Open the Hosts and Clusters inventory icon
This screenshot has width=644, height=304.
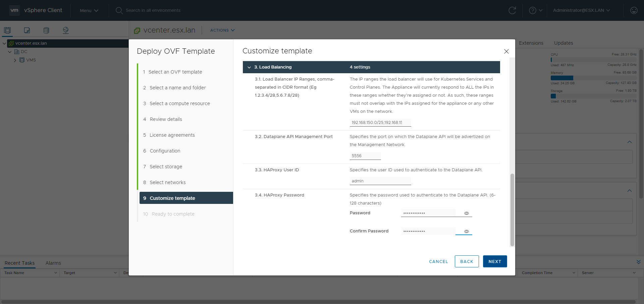7,30
